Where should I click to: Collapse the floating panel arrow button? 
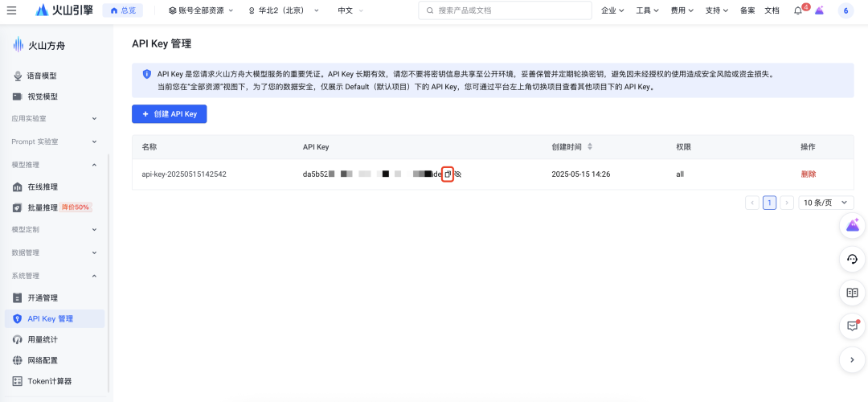852,359
